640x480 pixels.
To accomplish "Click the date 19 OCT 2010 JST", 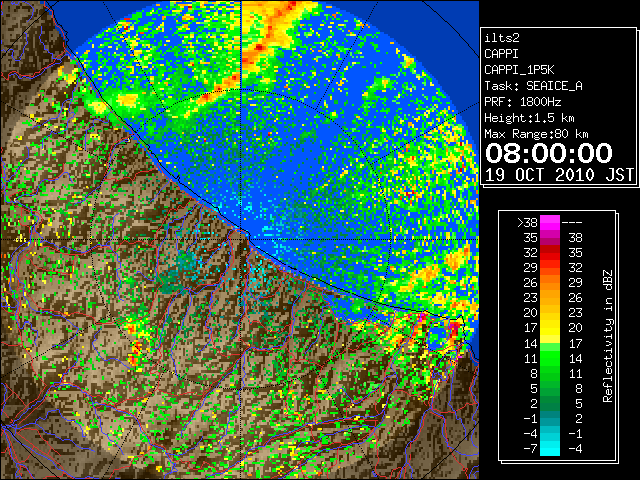I will click(x=559, y=175).
